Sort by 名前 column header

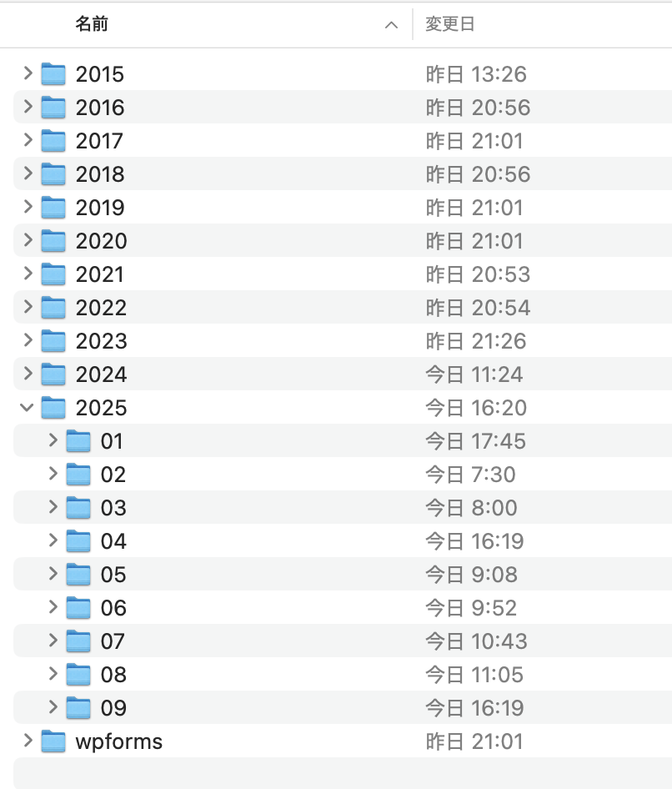pyautogui.click(x=92, y=24)
